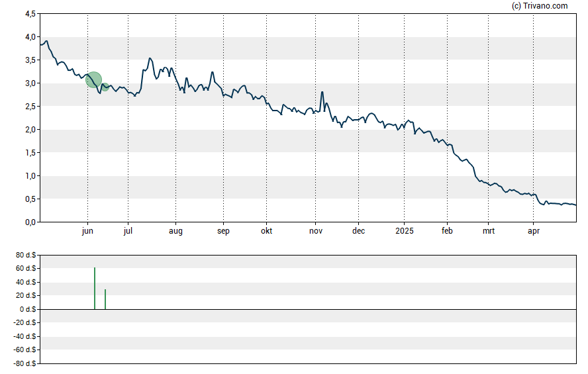The height and width of the screenshot is (374, 588).
Task: Click the (c) Trivano.com label
Action: tap(540, 5)
